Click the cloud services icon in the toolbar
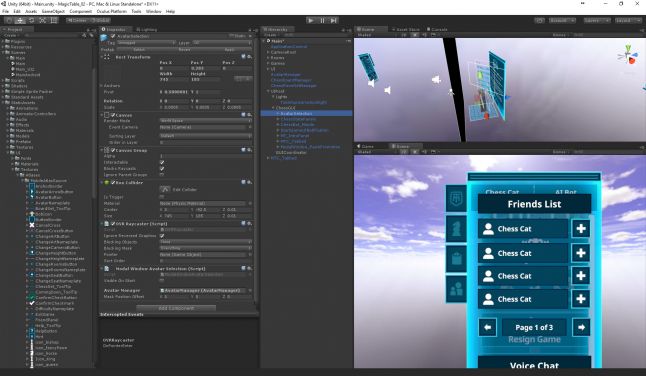646x376 pixels. (539, 20)
